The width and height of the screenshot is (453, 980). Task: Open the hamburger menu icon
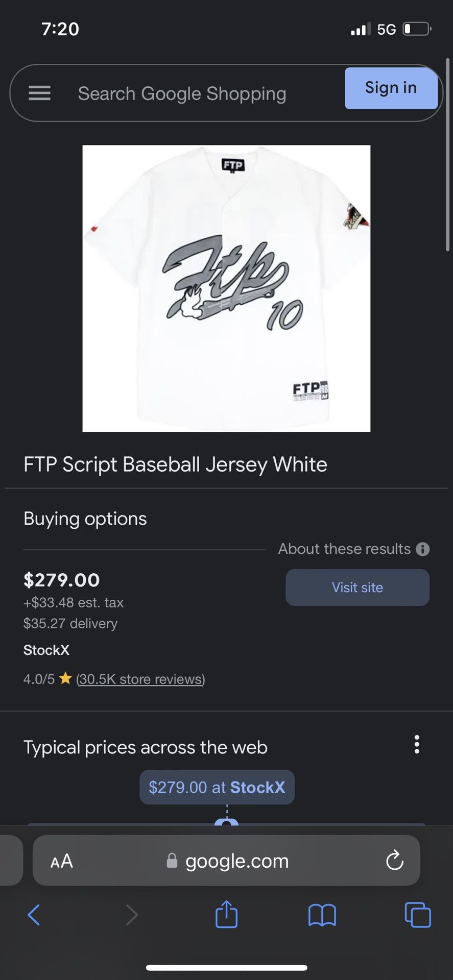pyautogui.click(x=39, y=93)
